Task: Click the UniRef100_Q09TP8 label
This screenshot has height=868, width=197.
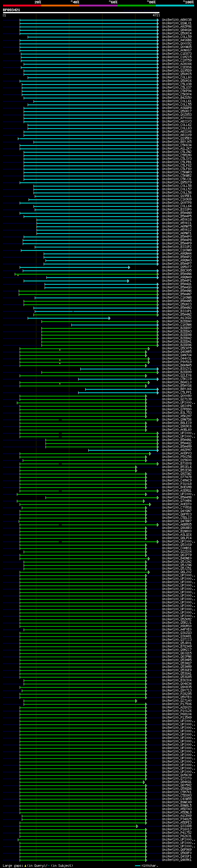Action: pyautogui.click(x=177, y=203)
